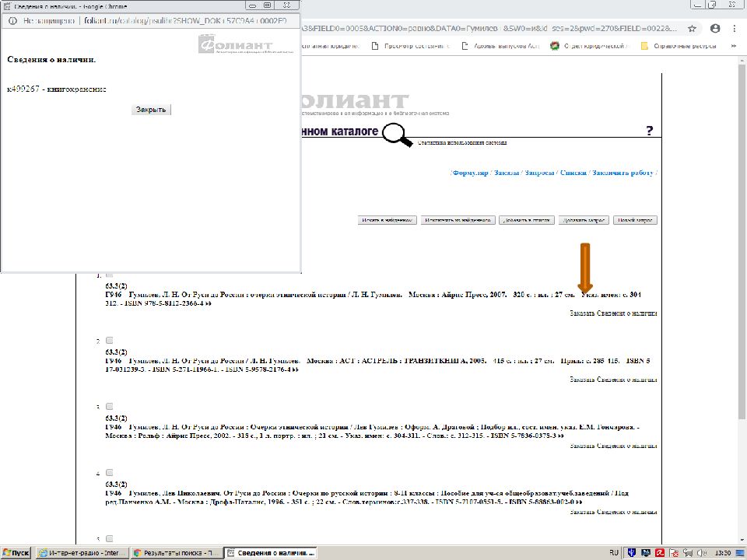Open the Chrome three-dot menu
The width and height of the screenshot is (747, 560).
[x=735, y=29]
